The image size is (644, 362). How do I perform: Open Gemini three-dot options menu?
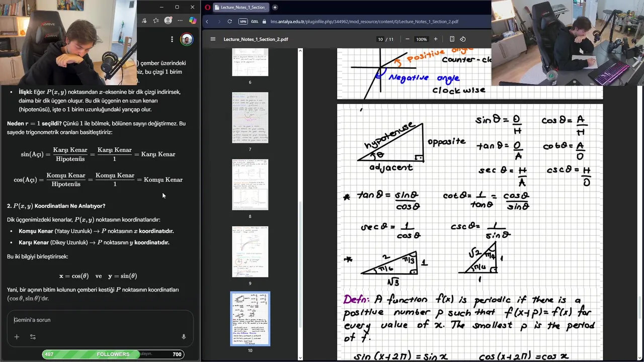(172, 39)
